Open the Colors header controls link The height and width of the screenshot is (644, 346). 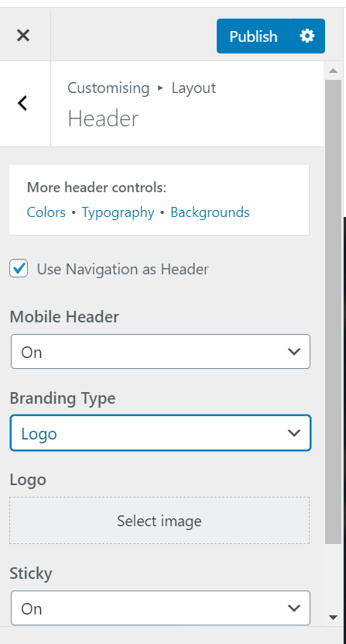pyautogui.click(x=46, y=212)
